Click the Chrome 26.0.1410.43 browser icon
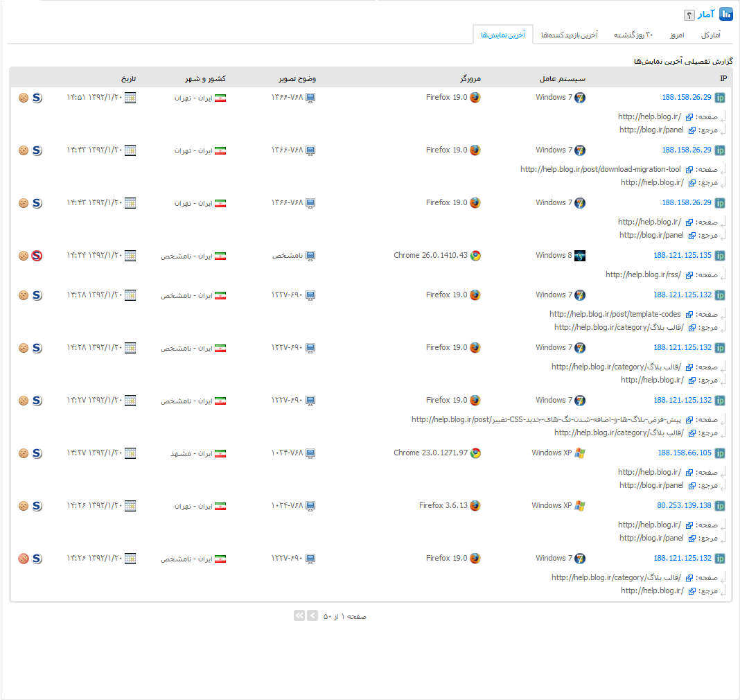 [475, 256]
